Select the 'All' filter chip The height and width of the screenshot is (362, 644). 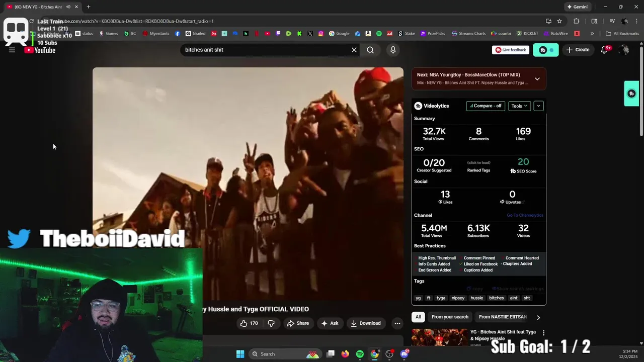[418, 317]
